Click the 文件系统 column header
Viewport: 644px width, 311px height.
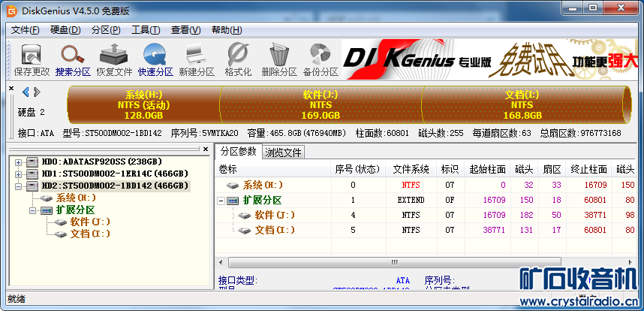coord(411,169)
